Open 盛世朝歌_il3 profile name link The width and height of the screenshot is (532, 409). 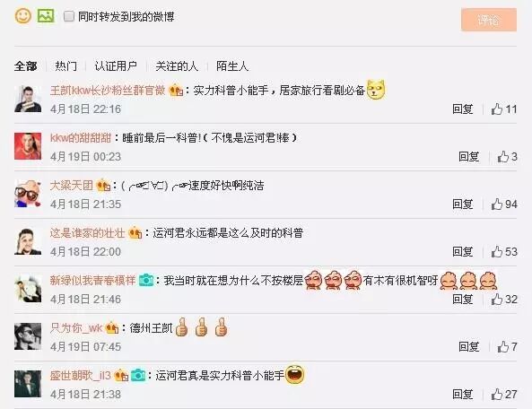point(81,376)
